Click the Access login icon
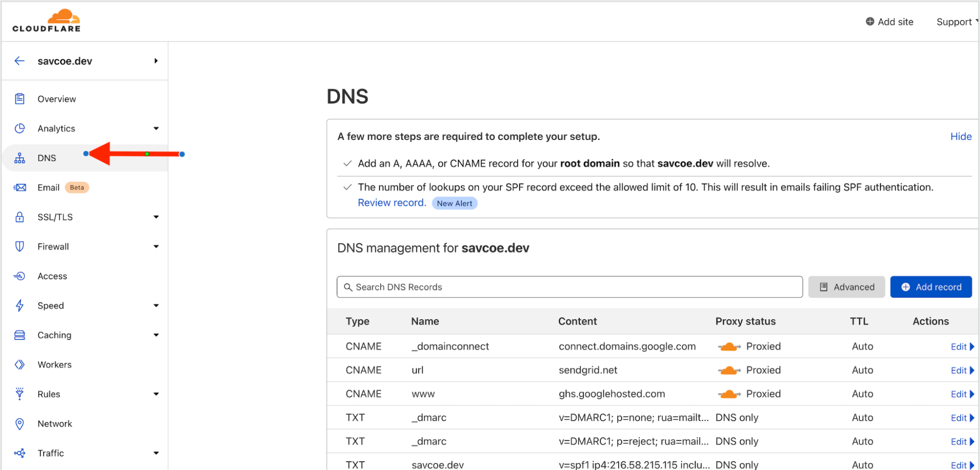Screen dimensions: 980x470 click(x=20, y=276)
